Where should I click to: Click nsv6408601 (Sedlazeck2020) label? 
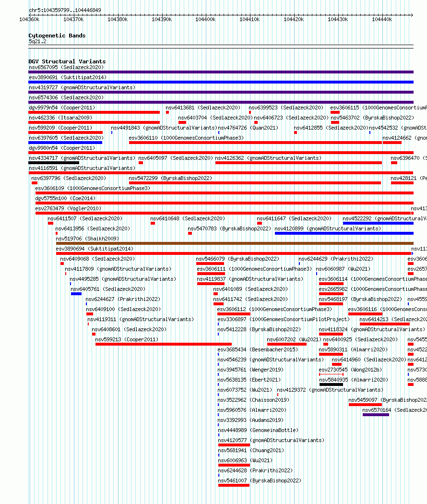click(129, 329)
